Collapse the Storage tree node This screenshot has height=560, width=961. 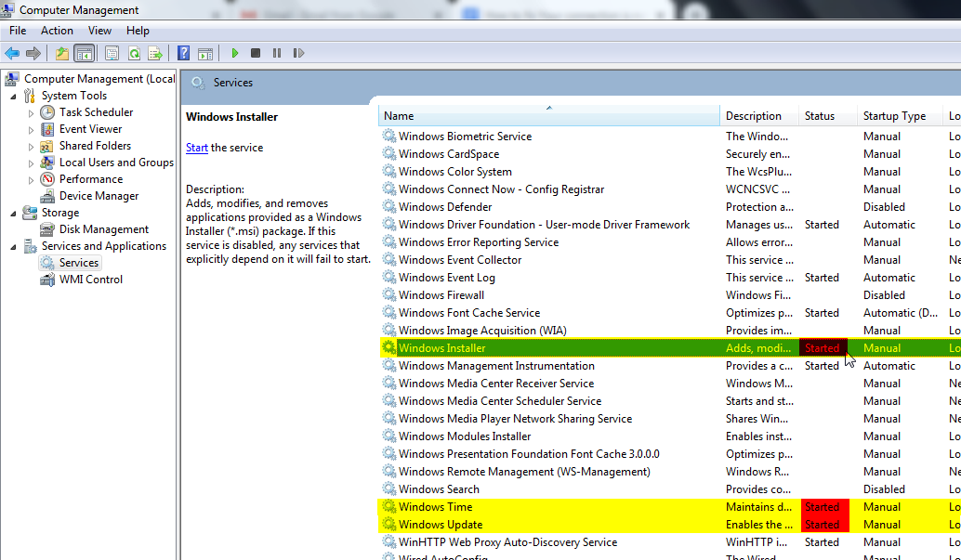(14, 214)
